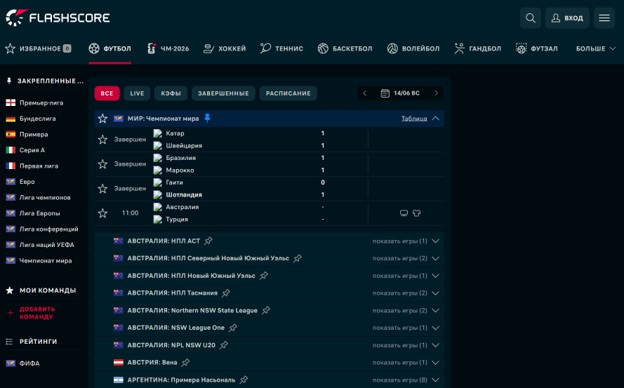The image size is (624, 388).
Task: Select ВОЛЕЙБОЛ in sports navigation
Action: coord(413,49)
